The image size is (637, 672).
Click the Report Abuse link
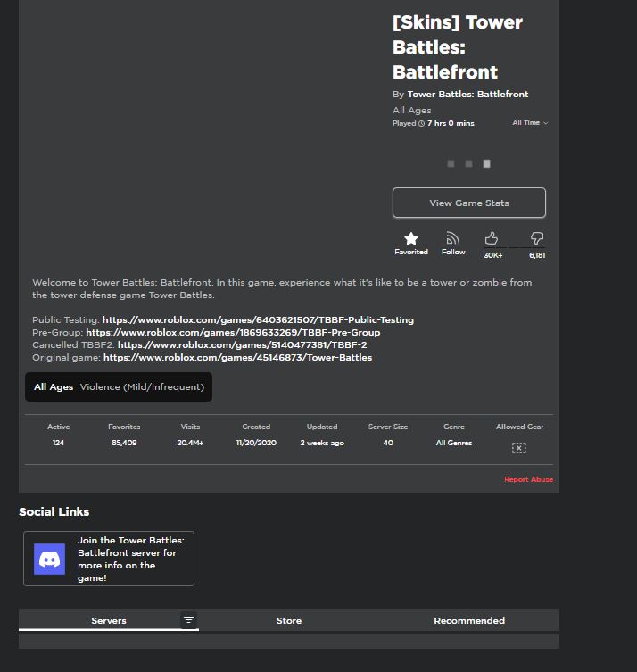[x=529, y=479]
